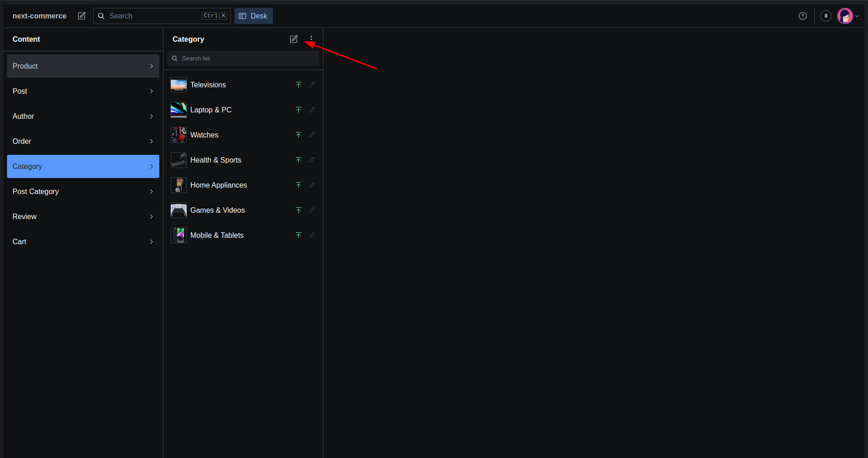This screenshot has height=458, width=868.
Task: Click the notifications counter badge
Action: click(826, 16)
